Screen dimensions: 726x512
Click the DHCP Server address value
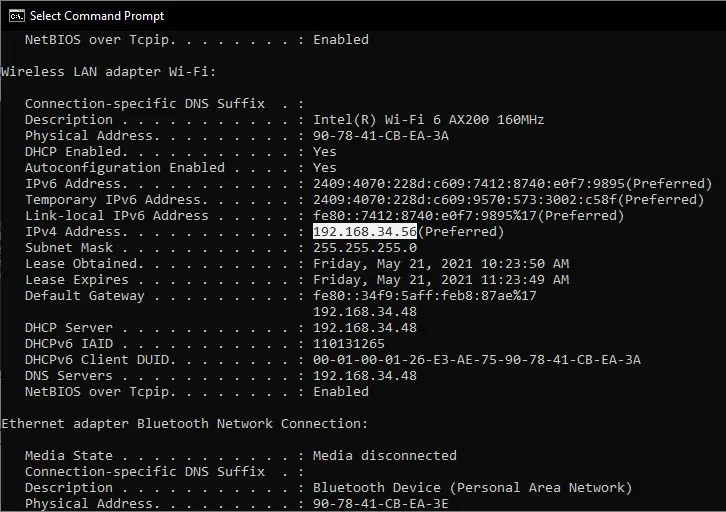tap(365, 328)
